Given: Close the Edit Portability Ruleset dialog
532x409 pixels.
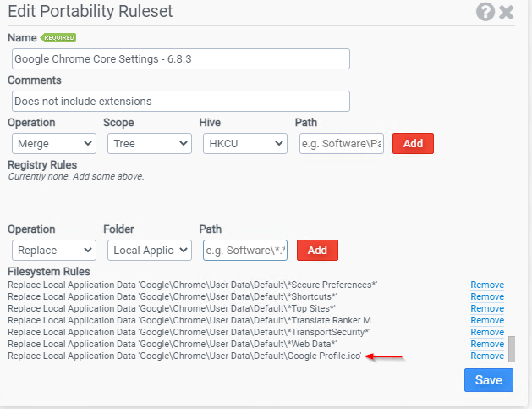Looking at the screenshot, I should point(507,12).
